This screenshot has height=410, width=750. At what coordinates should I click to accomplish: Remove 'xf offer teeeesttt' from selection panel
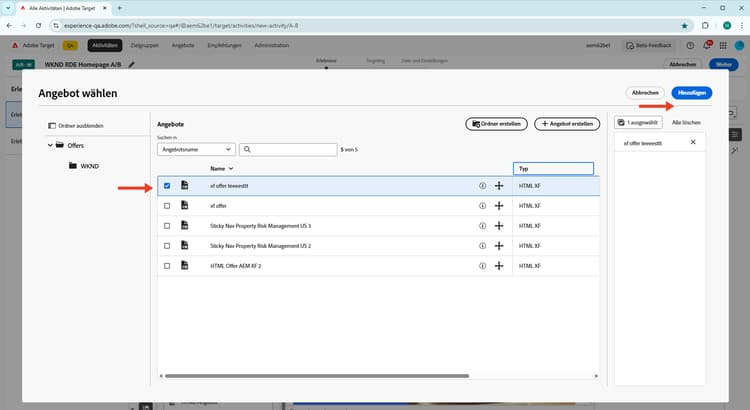point(693,142)
